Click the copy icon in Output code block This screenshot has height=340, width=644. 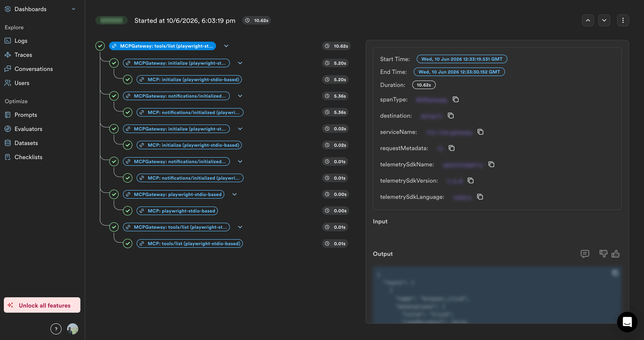pos(615,273)
